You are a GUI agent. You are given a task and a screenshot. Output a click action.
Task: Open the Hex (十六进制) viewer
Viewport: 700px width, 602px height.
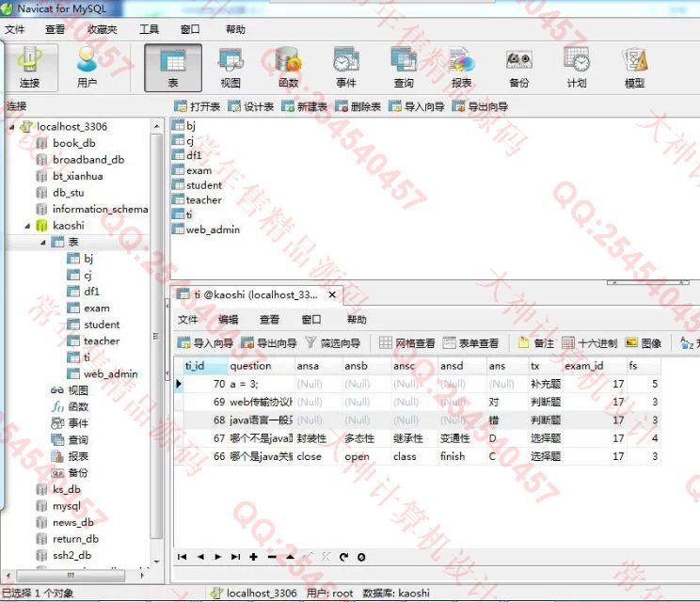click(589, 342)
